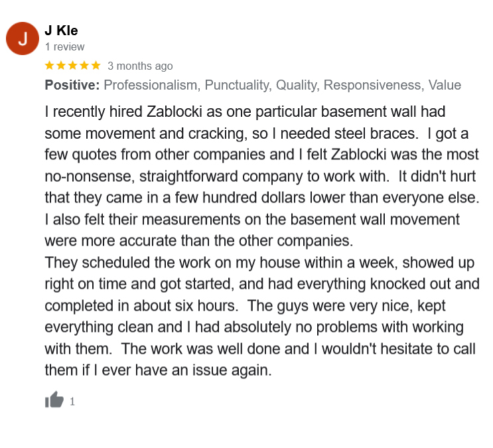
Task: Click the thumbs-up like icon
Action: coord(54,400)
